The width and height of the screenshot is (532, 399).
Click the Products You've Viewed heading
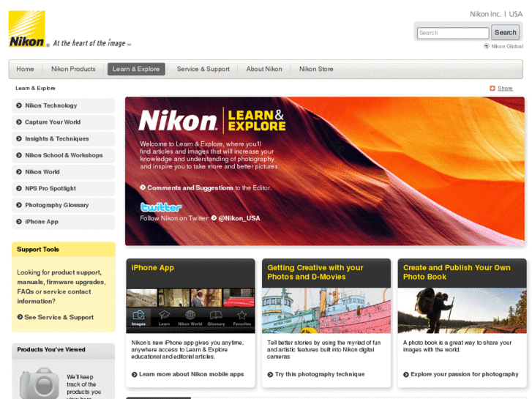(x=51, y=349)
